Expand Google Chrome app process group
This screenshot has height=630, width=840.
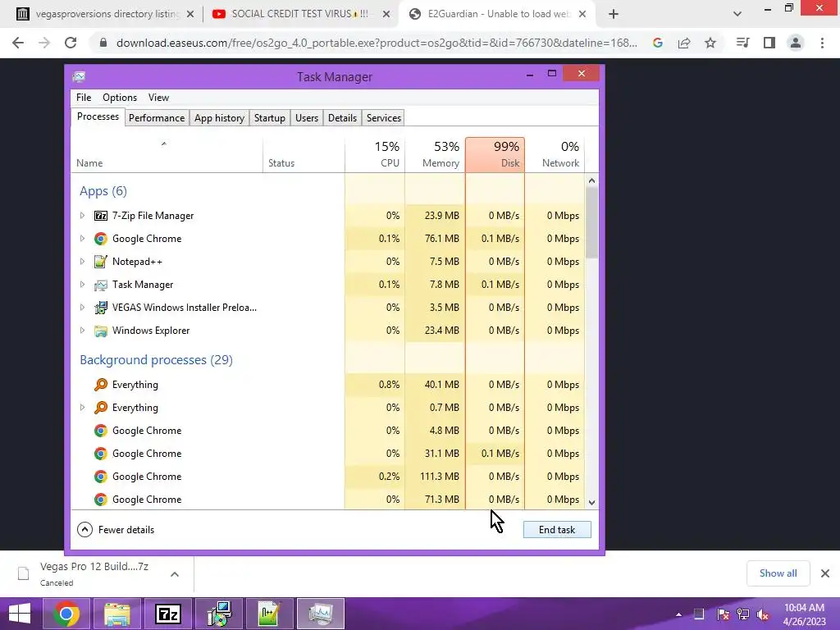82,239
